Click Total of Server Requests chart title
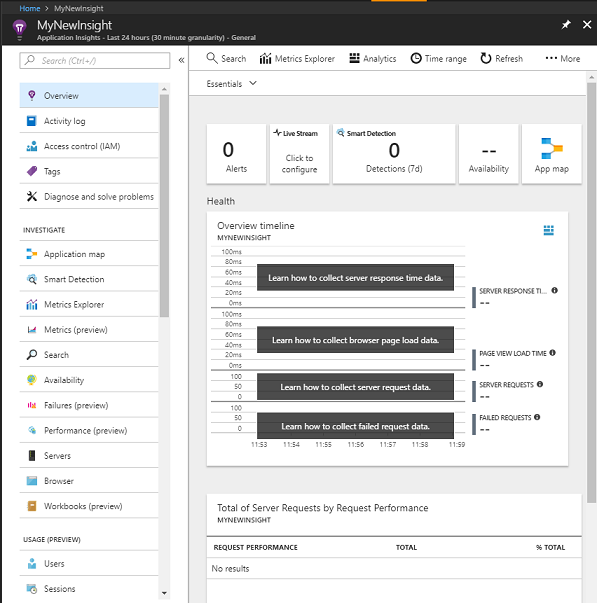597x603 pixels. point(322,508)
